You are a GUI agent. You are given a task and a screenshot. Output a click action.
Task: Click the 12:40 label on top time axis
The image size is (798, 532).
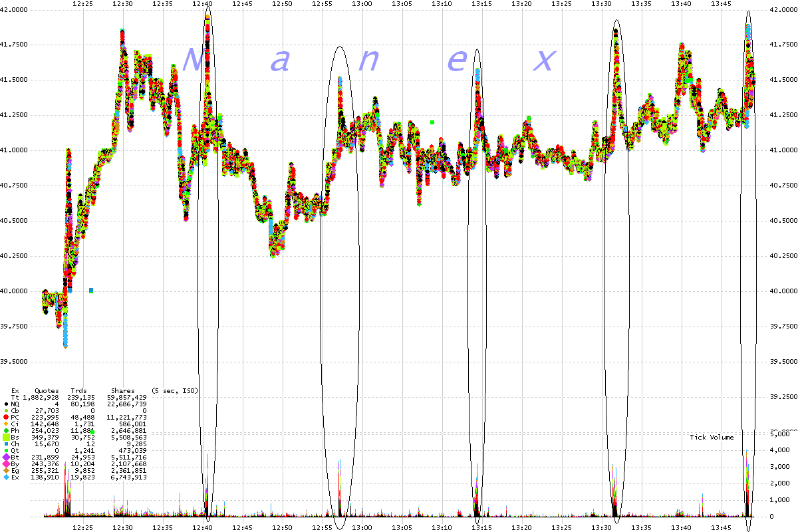(x=202, y=3)
